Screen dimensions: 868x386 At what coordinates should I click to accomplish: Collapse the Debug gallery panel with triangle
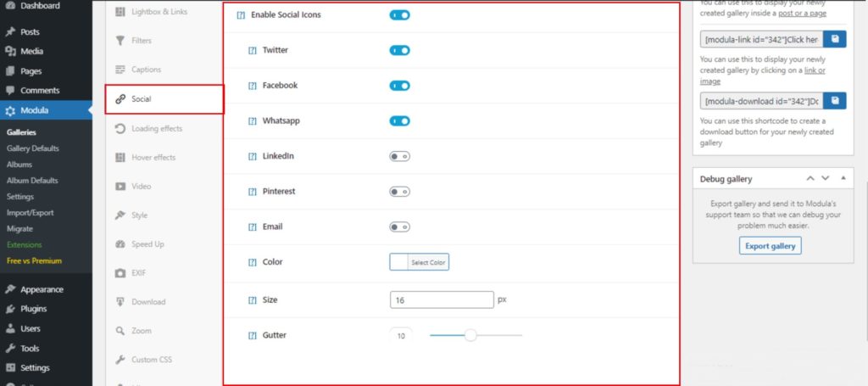(x=843, y=179)
